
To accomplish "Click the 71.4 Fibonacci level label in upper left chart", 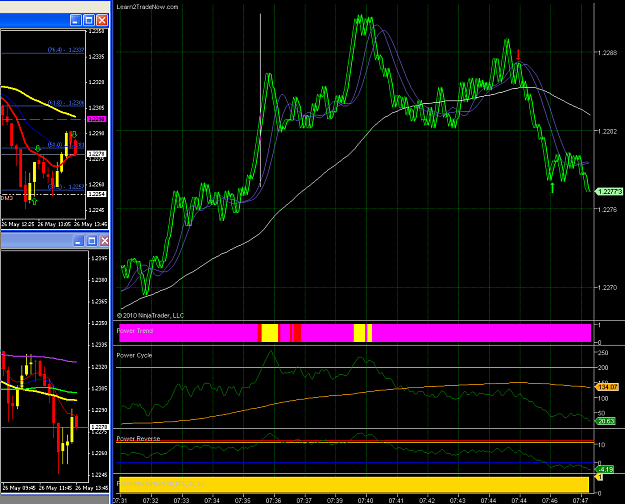I will 66,50.
